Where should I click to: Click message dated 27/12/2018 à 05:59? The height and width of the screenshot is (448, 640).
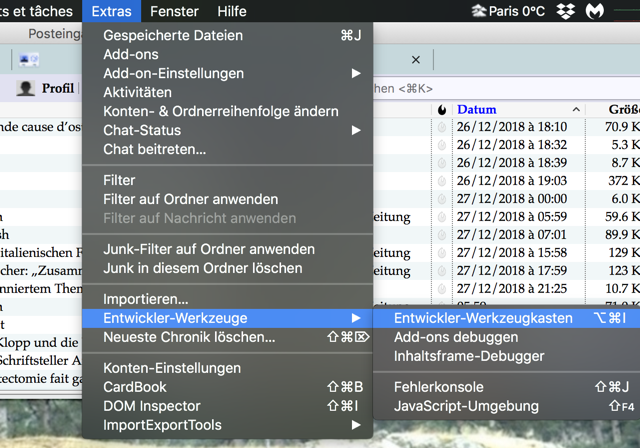[512, 217]
